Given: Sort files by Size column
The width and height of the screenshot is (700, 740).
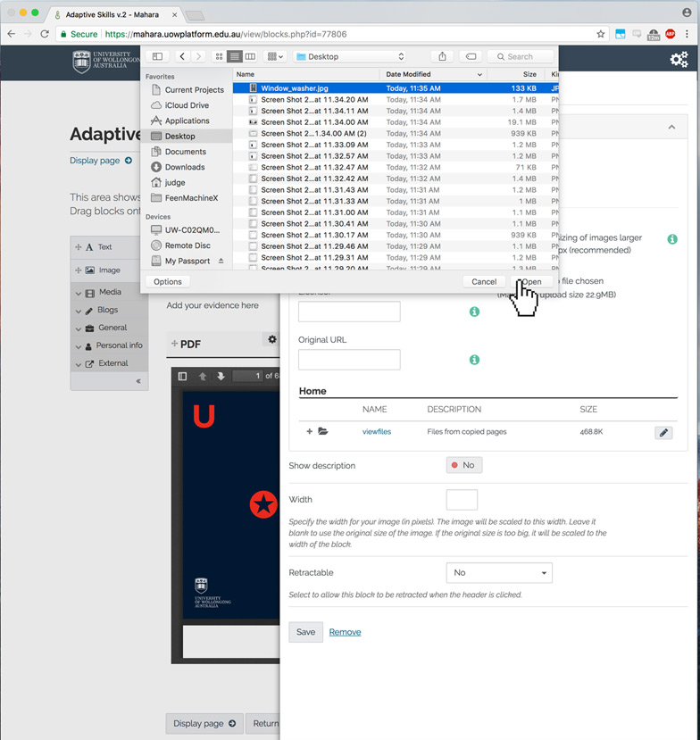Looking at the screenshot, I should (516, 74).
